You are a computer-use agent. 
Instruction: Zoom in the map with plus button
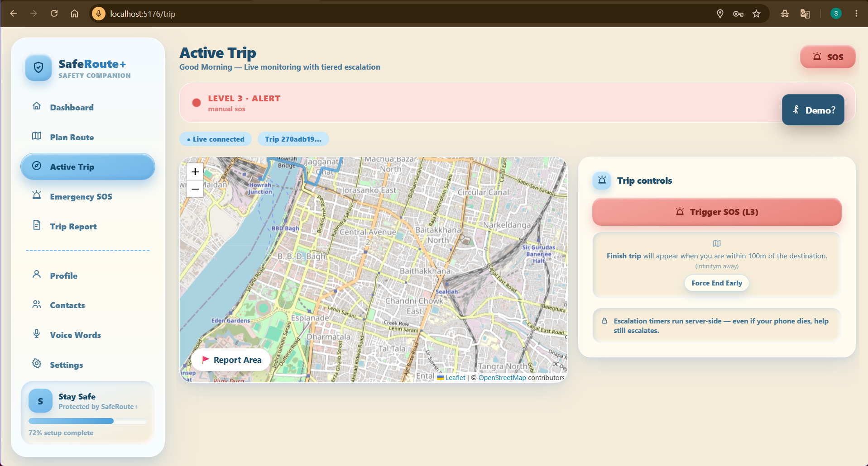pyautogui.click(x=195, y=171)
